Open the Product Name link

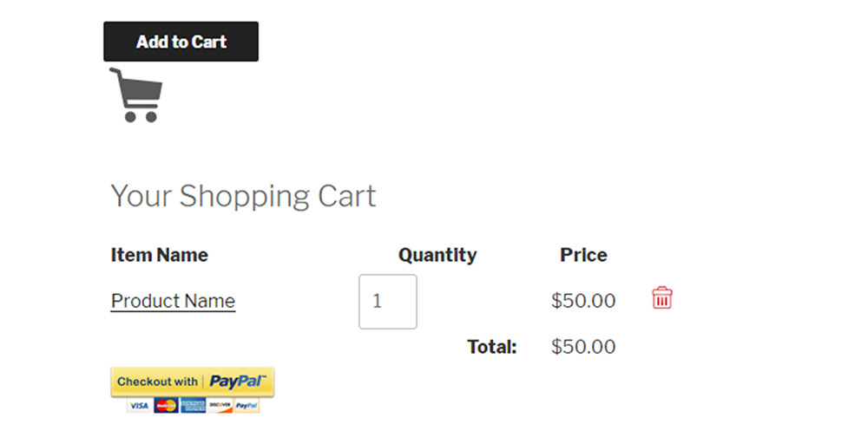(x=174, y=301)
